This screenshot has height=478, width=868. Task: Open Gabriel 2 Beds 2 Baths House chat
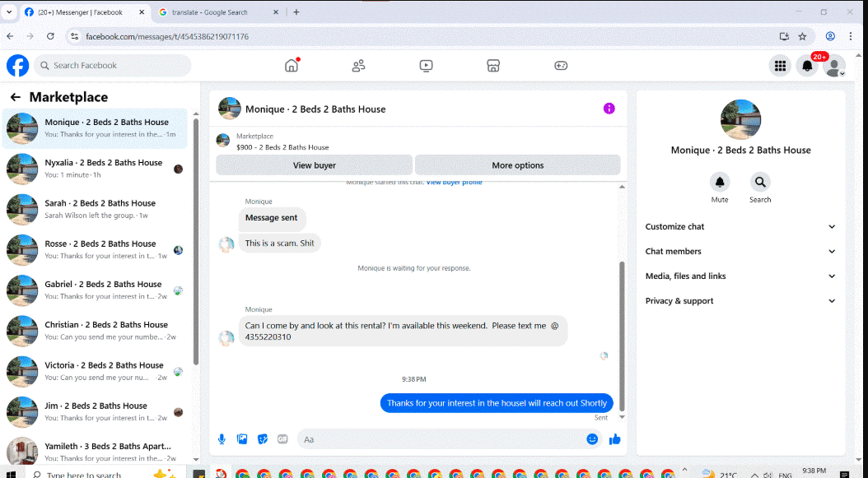pyautogui.click(x=96, y=290)
